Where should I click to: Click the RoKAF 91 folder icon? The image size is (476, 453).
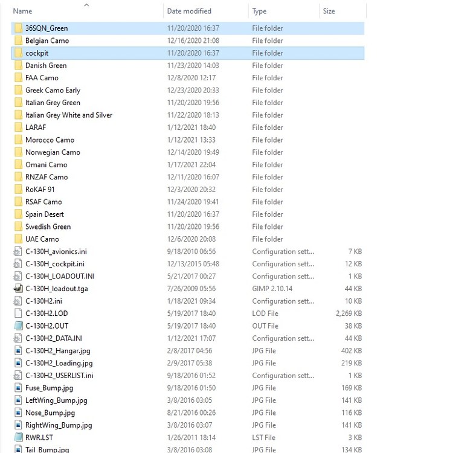click(x=18, y=190)
